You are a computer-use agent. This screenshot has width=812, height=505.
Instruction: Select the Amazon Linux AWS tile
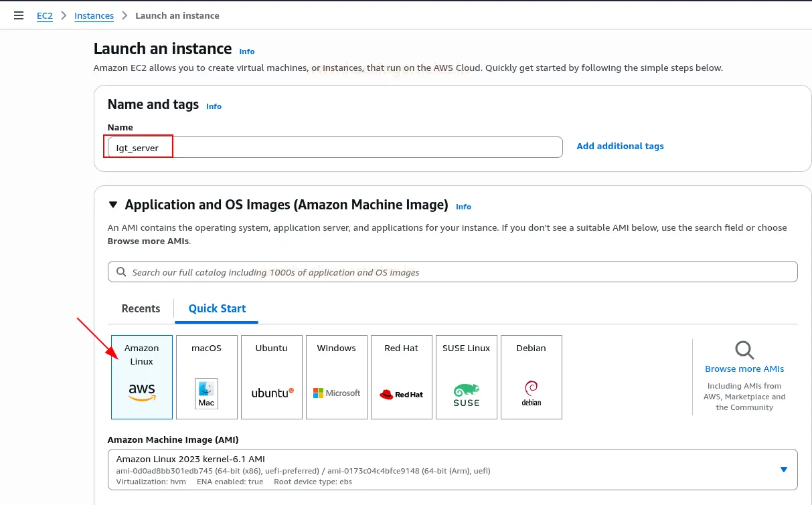141,377
